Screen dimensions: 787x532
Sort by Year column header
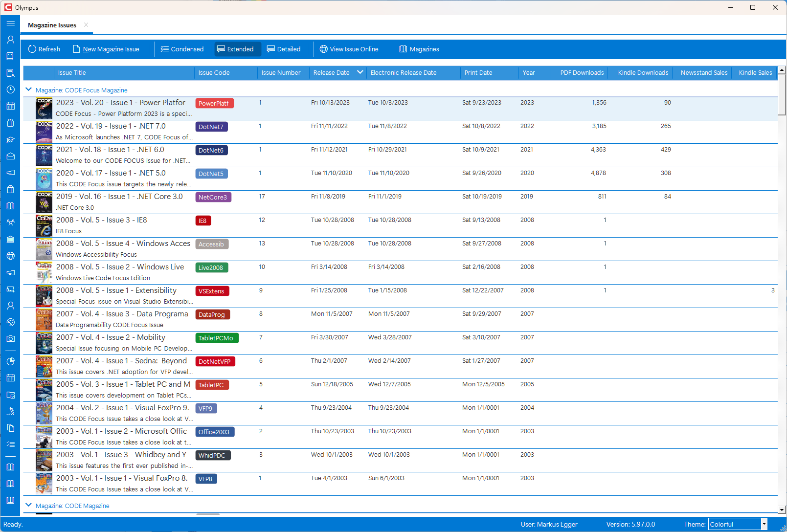pyautogui.click(x=534, y=72)
